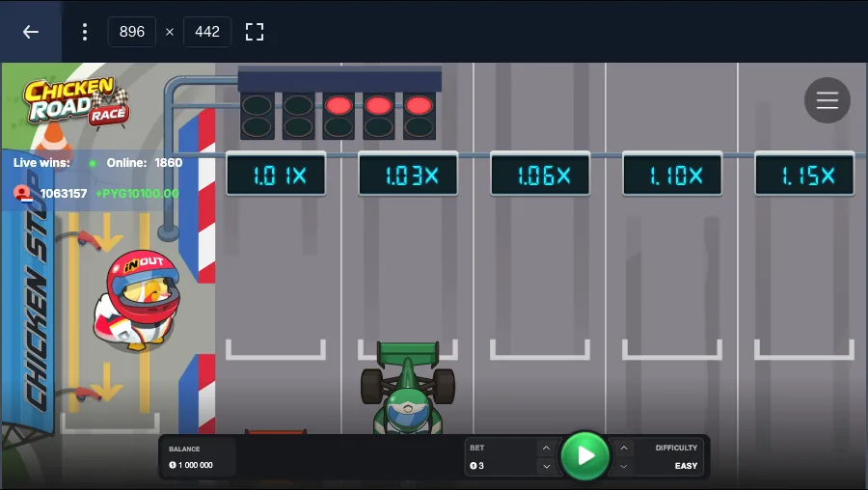Click the player ID 1063157
Image resolution: width=868 pixels, height=490 pixels.
pos(64,193)
